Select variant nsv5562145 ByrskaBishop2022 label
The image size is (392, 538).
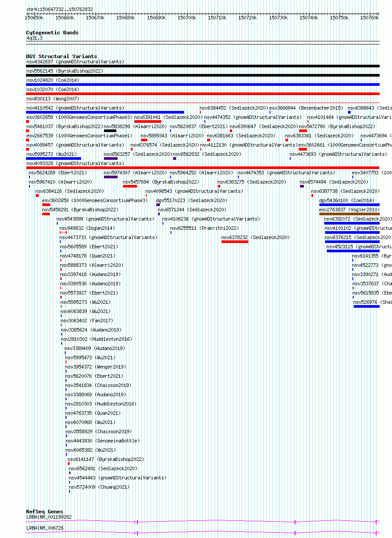(65, 71)
